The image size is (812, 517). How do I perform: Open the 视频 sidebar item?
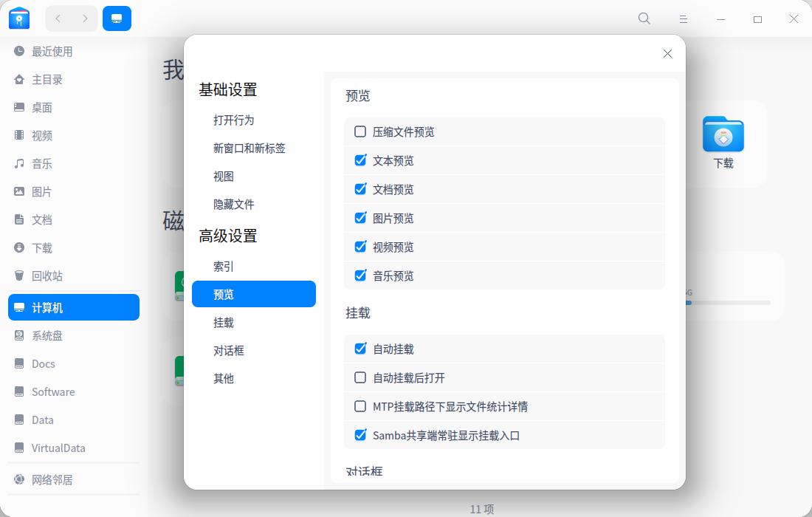[41, 135]
